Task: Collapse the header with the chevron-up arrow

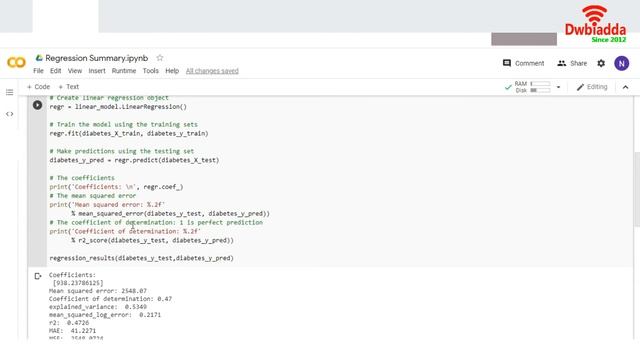Action: [x=625, y=87]
